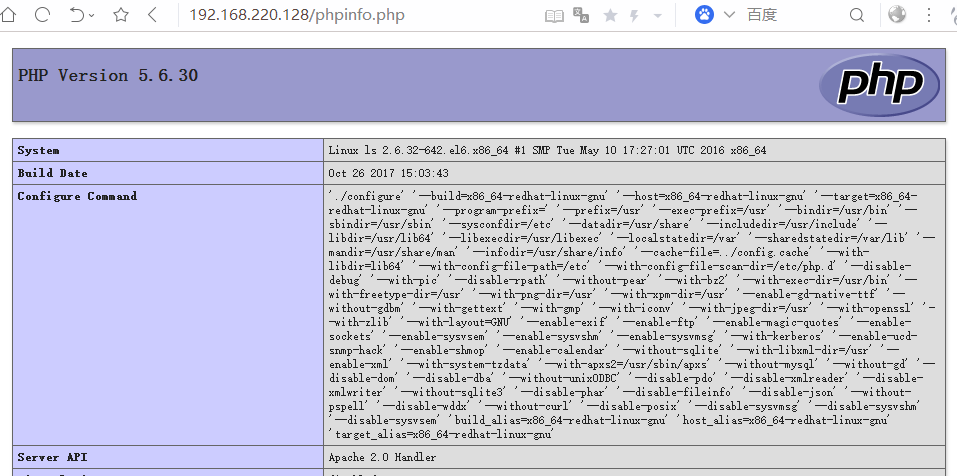Click the System row label
This screenshot has height=476, width=957.
[x=38, y=150]
